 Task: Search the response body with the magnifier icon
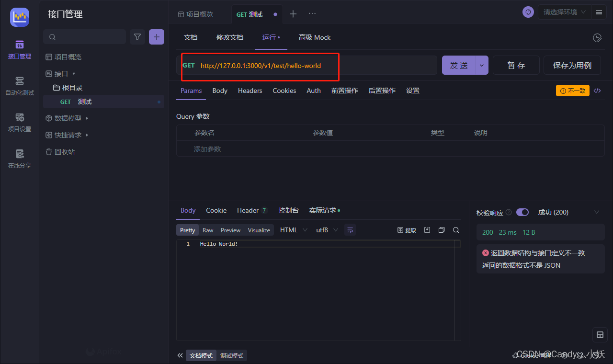[x=455, y=230]
